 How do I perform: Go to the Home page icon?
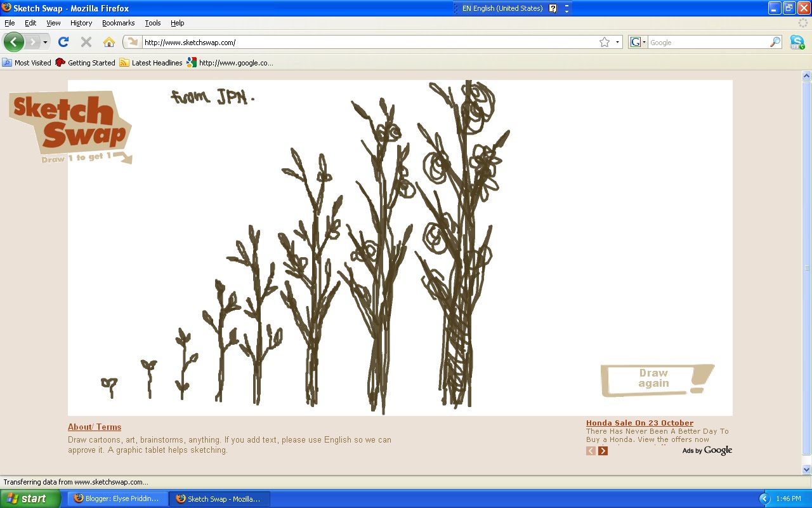coord(109,42)
